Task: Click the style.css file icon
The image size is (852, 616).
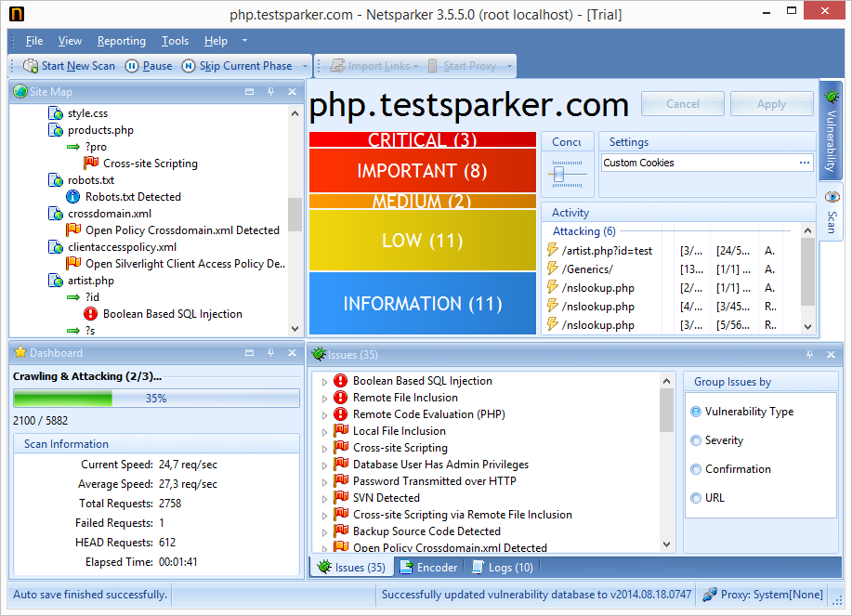Action: pos(56,113)
